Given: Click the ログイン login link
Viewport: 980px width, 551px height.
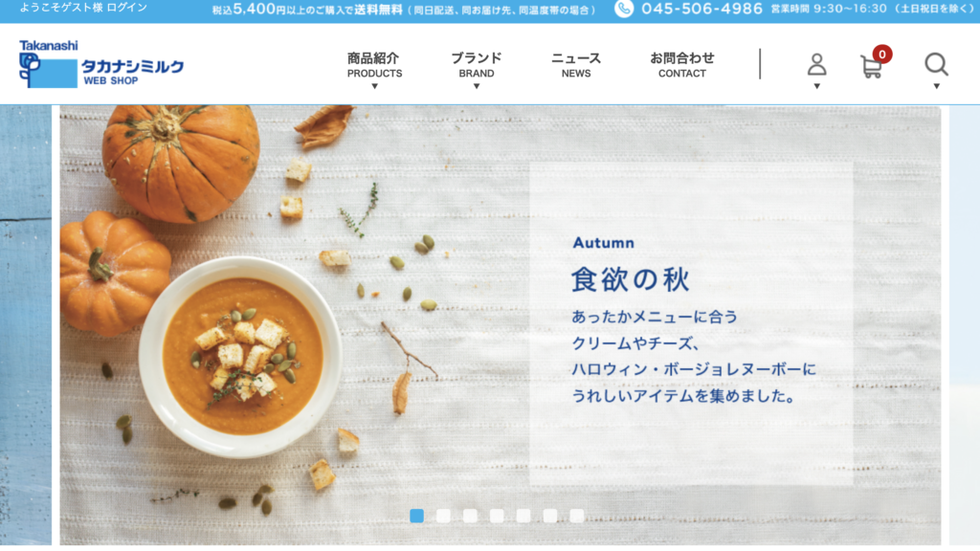Looking at the screenshot, I should pyautogui.click(x=127, y=8).
